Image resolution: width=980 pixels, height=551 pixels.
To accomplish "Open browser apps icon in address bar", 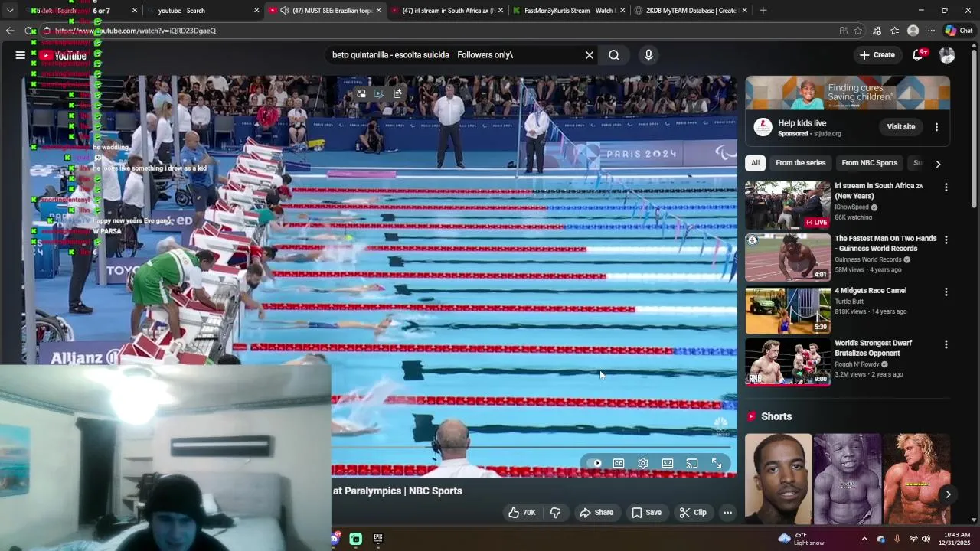I will [843, 31].
